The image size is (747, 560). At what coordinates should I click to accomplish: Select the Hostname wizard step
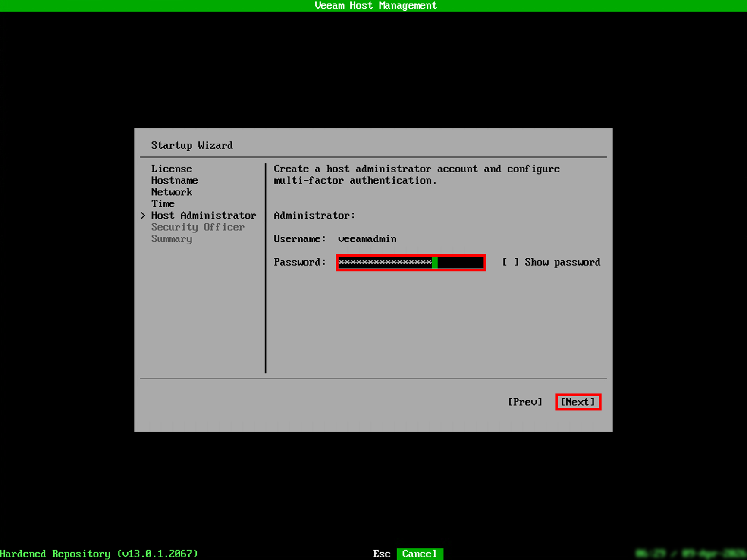174,180
